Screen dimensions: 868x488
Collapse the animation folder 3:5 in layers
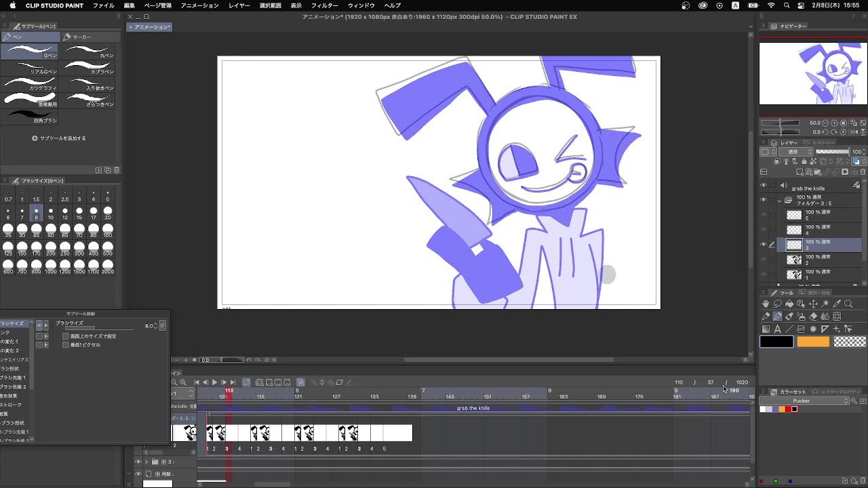pos(780,200)
